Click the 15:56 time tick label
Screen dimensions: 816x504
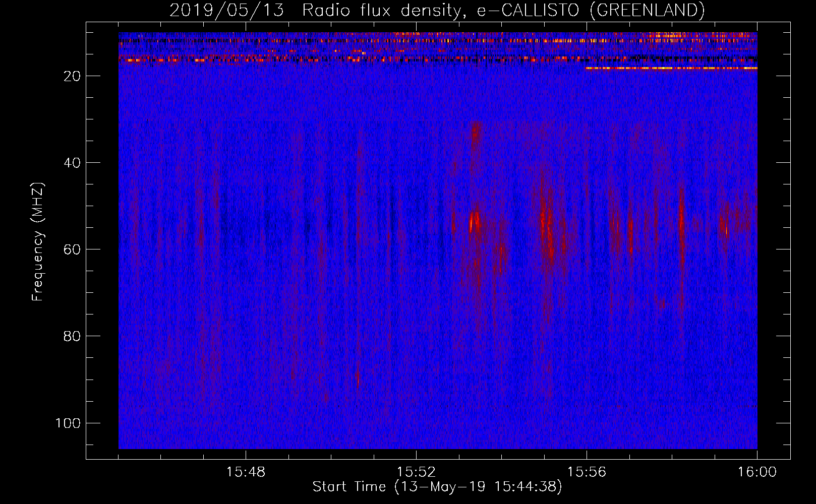click(x=587, y=472)
